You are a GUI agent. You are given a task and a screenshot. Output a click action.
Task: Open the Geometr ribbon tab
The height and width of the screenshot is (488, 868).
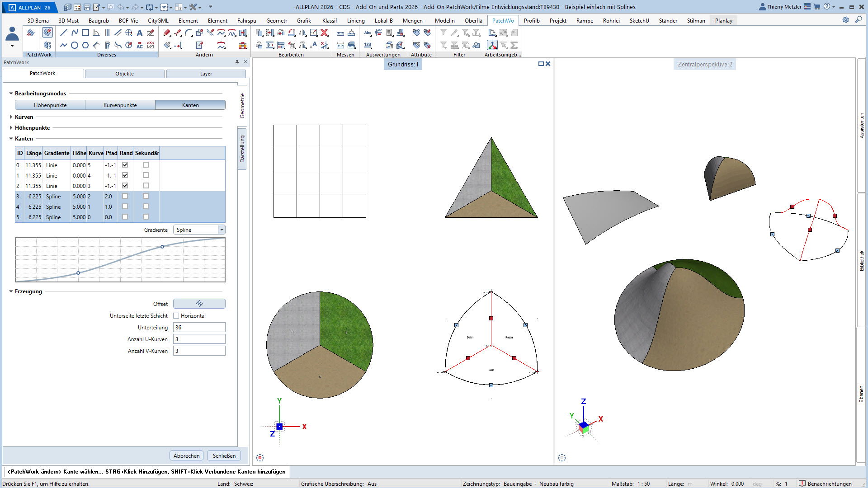[x=276, y=20]
